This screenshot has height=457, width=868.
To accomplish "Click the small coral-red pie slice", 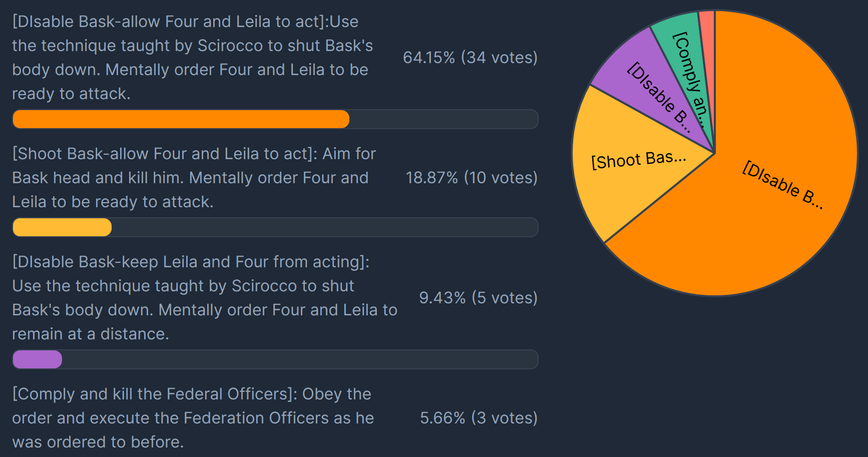I will (x=707, y=50).
